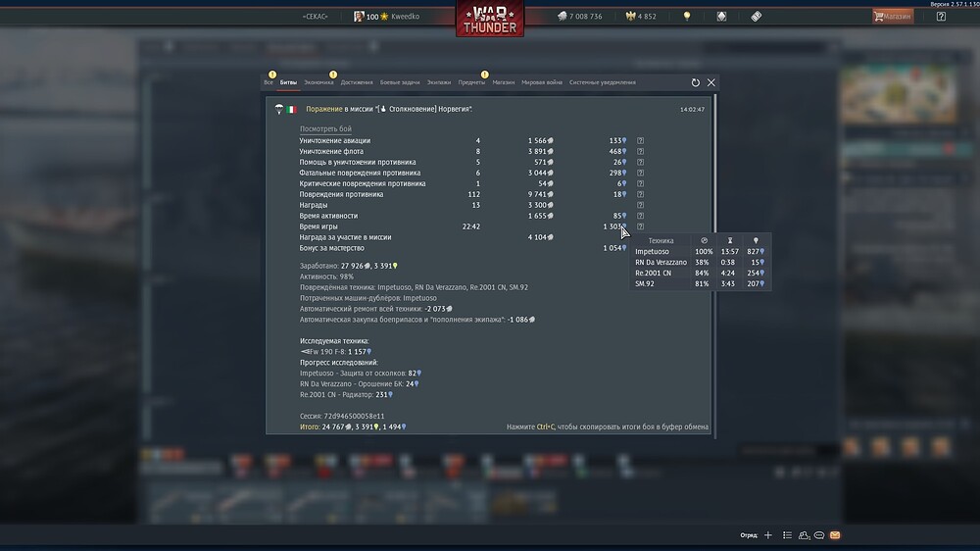Click the СЕКАС squadron tag

(x=315, y=17)
